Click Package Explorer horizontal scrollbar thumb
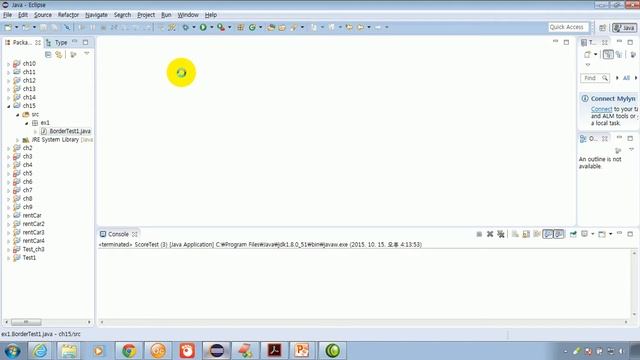This screenshot has width=640, height=360. [26, 322]
